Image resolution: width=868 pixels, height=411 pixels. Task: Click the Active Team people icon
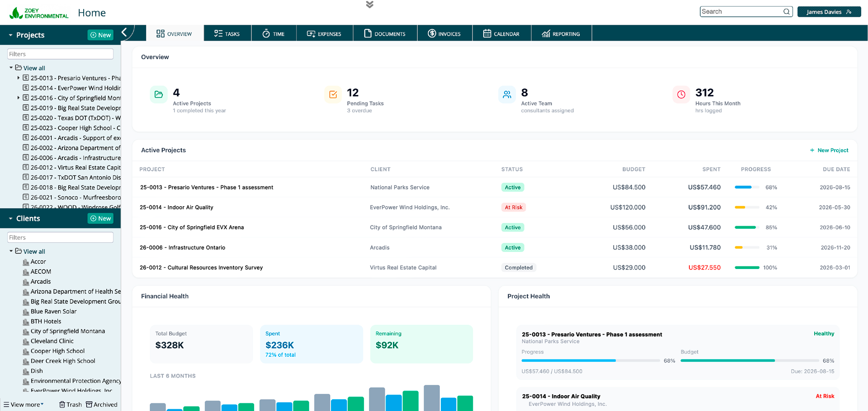pos(507,94)
